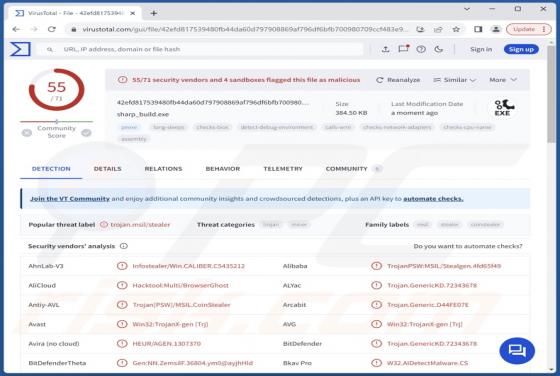Bookmark page with the star icon
Screen dimensions: 560x376
click(456, 29)
